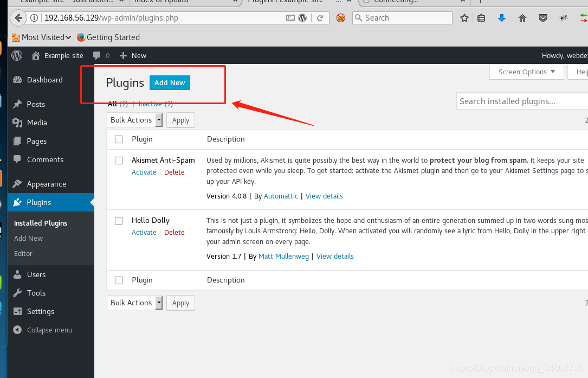Viewport: 588px width, 378px height.
Task: Open Users in the sidebar
Action: coord(50,274)
